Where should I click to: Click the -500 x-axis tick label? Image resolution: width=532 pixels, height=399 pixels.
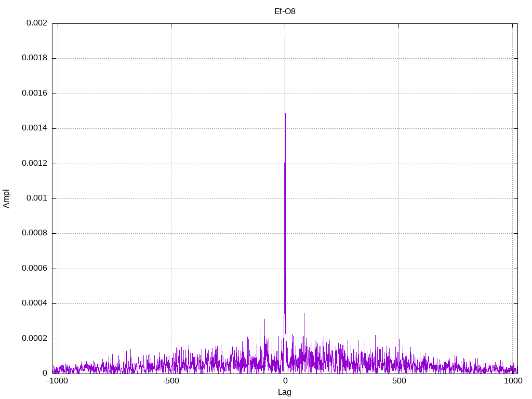(171, 381)
